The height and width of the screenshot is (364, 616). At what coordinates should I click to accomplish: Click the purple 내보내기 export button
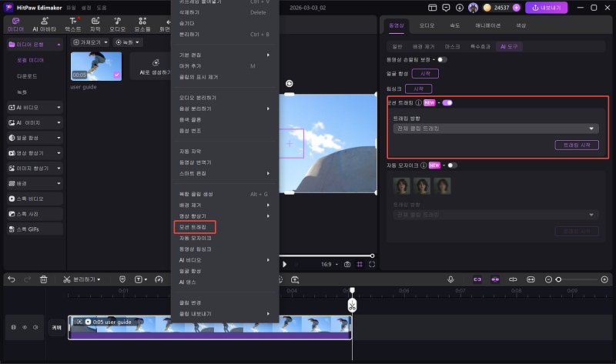[x=546, y=8]
